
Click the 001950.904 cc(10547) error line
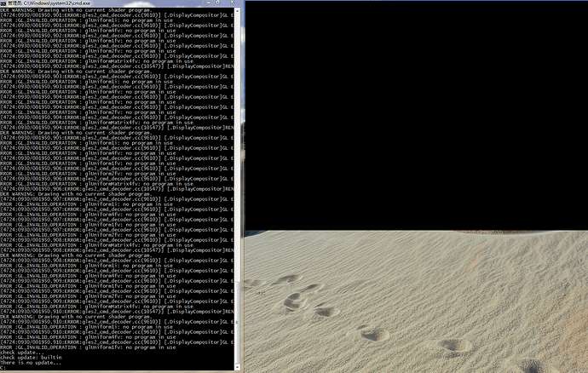coord(117,128)
